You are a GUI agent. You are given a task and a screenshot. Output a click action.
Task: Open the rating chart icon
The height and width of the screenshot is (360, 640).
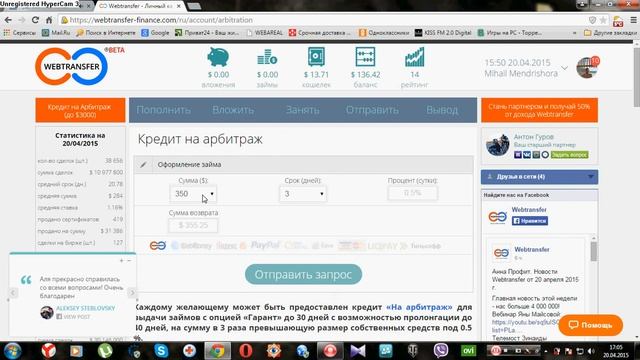coord(414,57)
